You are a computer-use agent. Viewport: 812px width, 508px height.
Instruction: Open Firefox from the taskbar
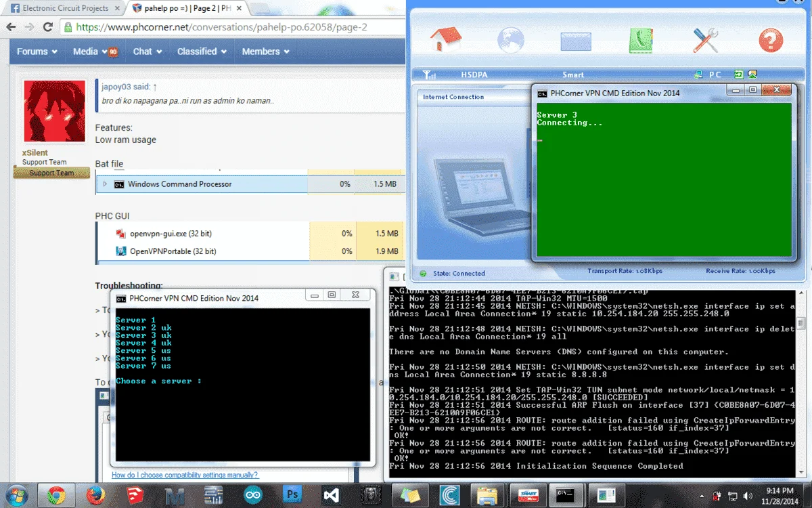[95, 495]
